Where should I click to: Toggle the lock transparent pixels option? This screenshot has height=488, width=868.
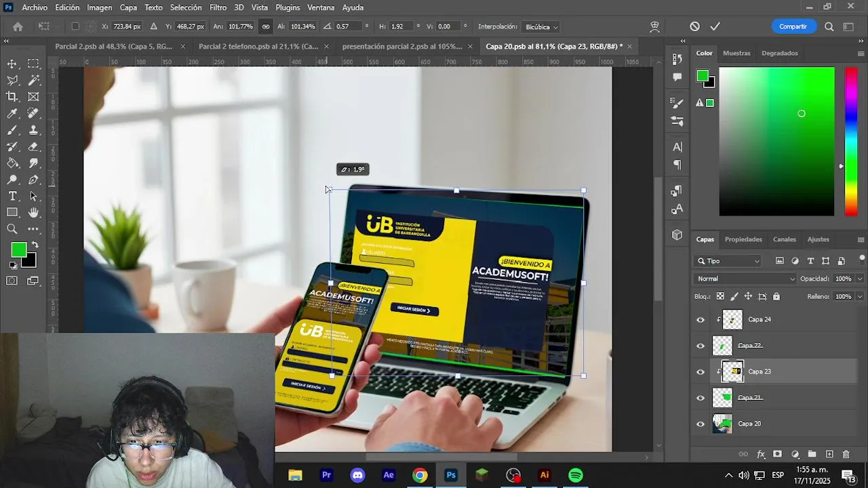pos(720,296)
